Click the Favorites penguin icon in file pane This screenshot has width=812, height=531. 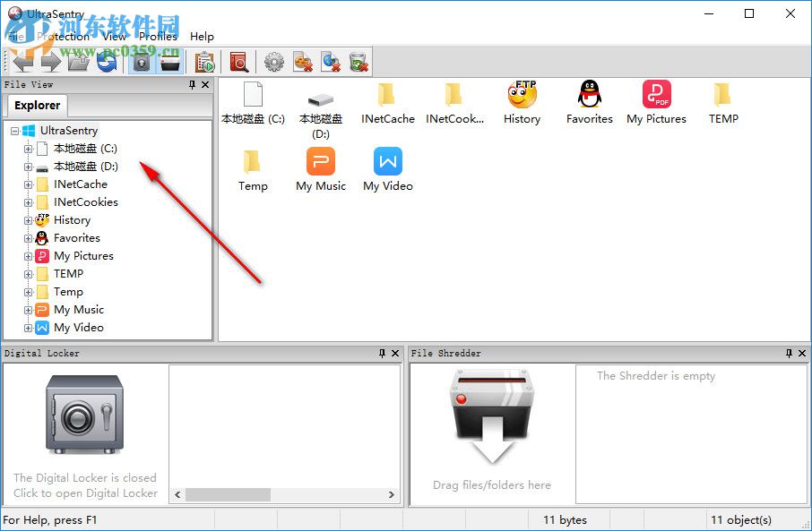click(590, 94)
